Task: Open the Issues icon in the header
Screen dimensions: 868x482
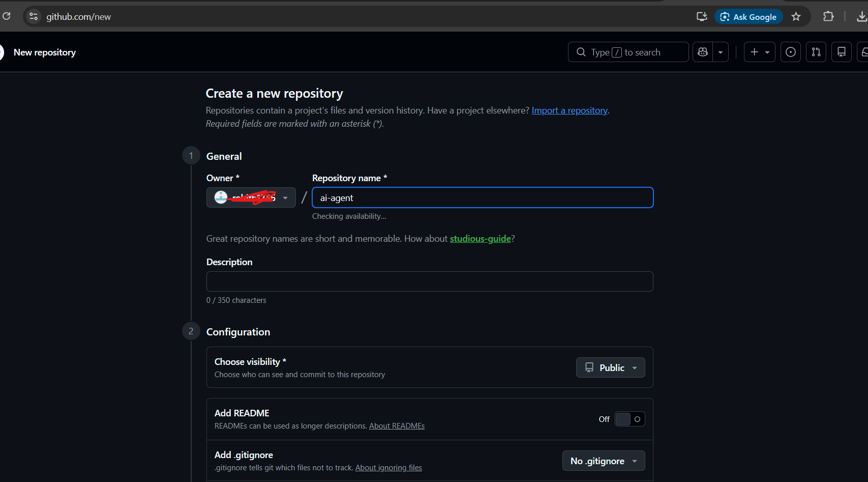Action: click(x=791, y=52)
